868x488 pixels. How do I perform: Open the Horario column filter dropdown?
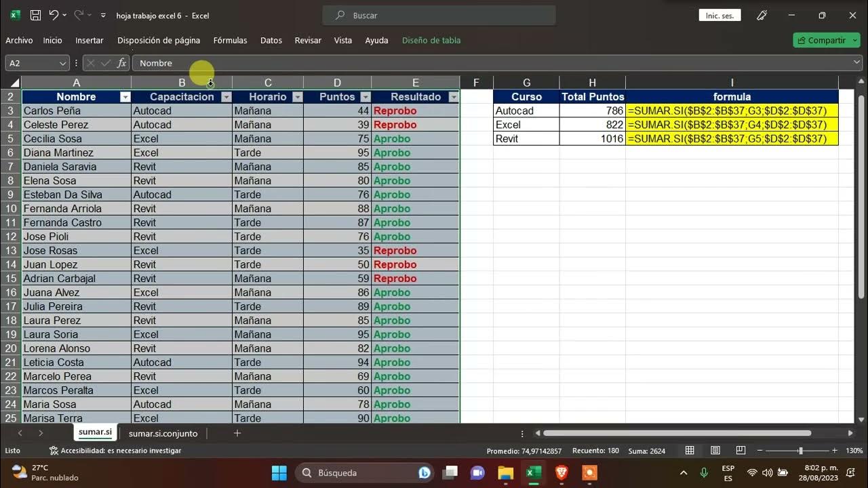point(297,97)
